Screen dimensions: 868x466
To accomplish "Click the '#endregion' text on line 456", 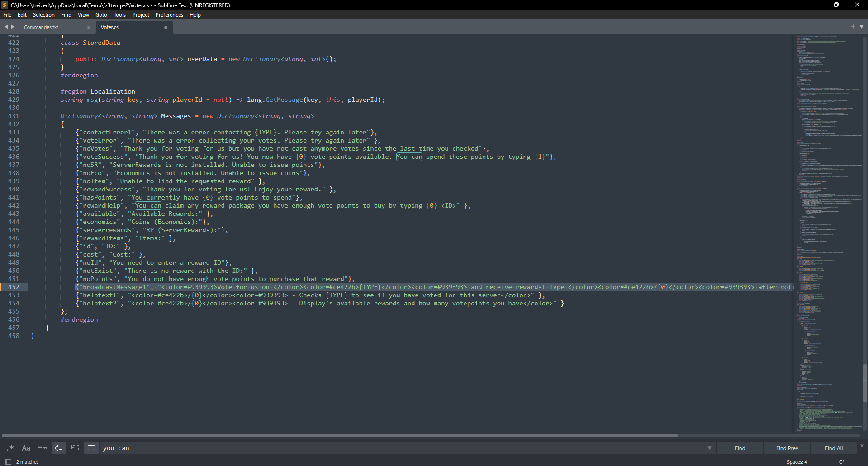I will (x=79, y=319).
